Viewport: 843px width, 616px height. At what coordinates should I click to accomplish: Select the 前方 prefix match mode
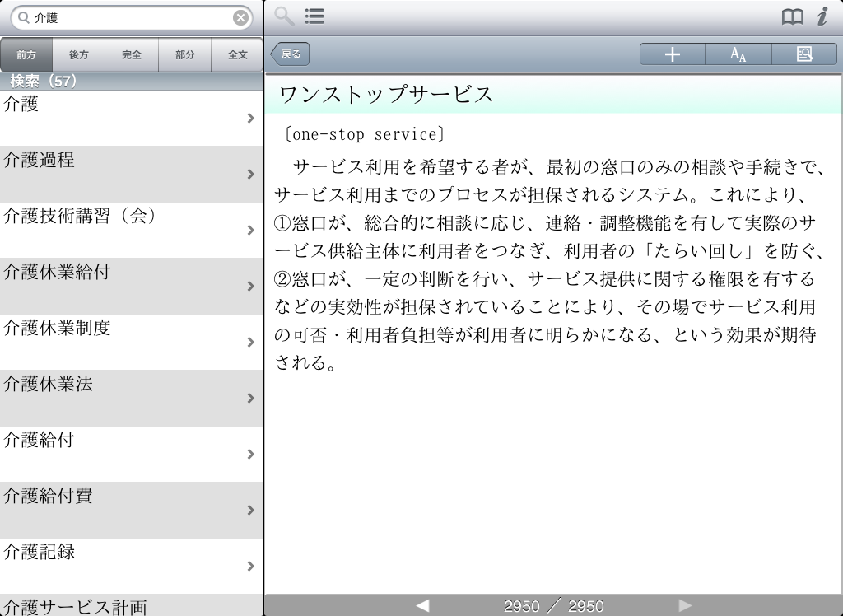coord(26,55)
